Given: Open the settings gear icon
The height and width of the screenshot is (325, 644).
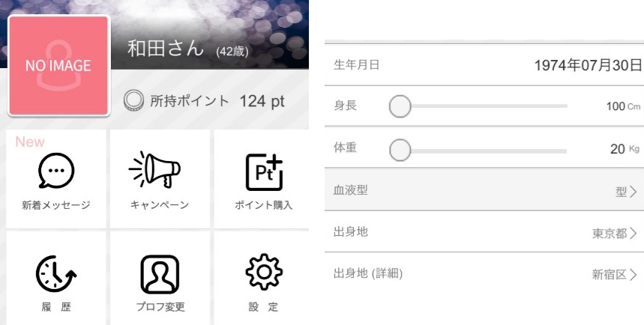Looking at the screenshot, I should pyautogui.click(x=263, y=273).
